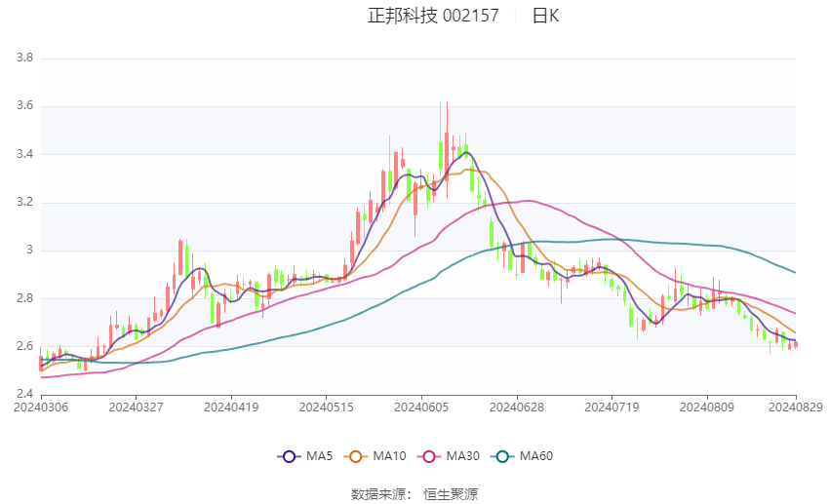This screenshot has height=504, width=829.
Task: Click the 3.2 price axis label
Action: [24, 203]
